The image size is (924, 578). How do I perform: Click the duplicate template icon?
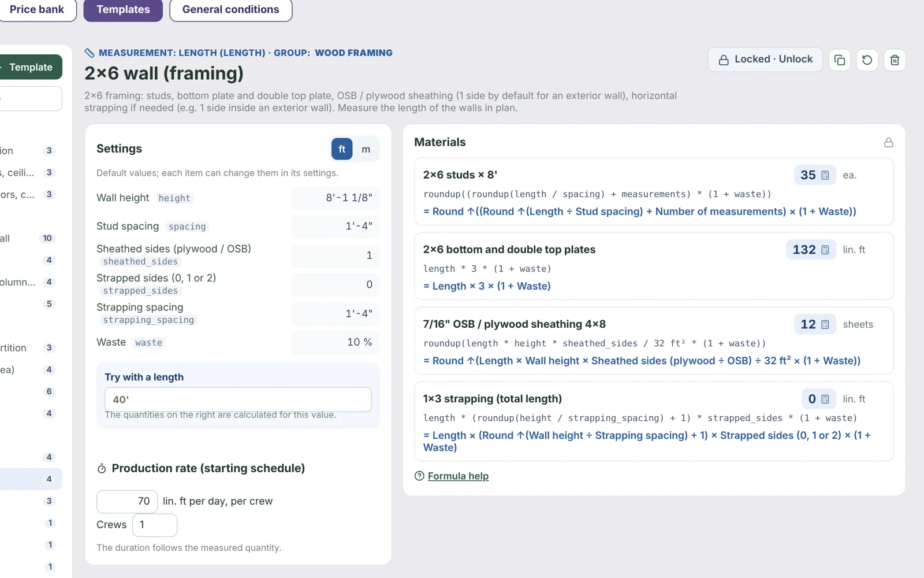[840, 60]
